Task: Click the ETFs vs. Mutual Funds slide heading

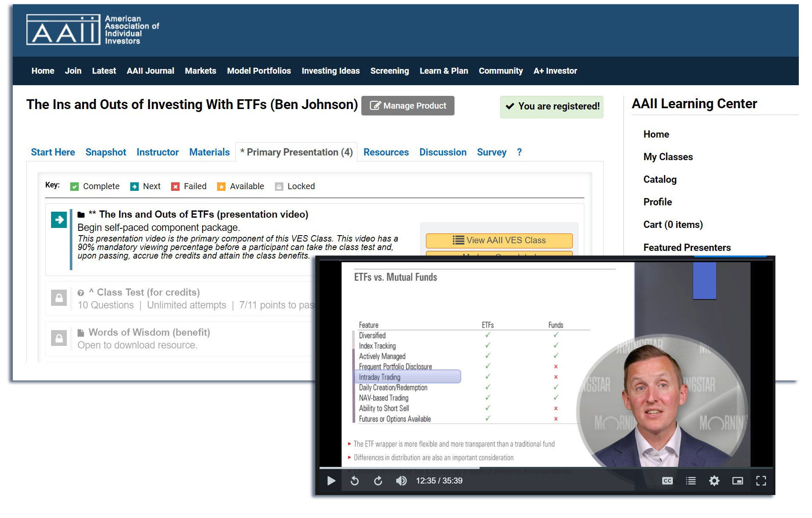Action: 395,277
